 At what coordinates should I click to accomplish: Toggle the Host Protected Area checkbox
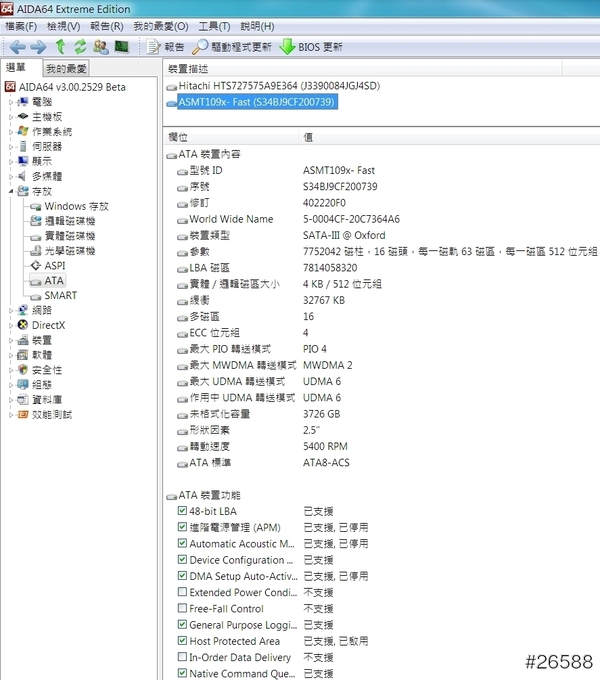coord(182,641)
